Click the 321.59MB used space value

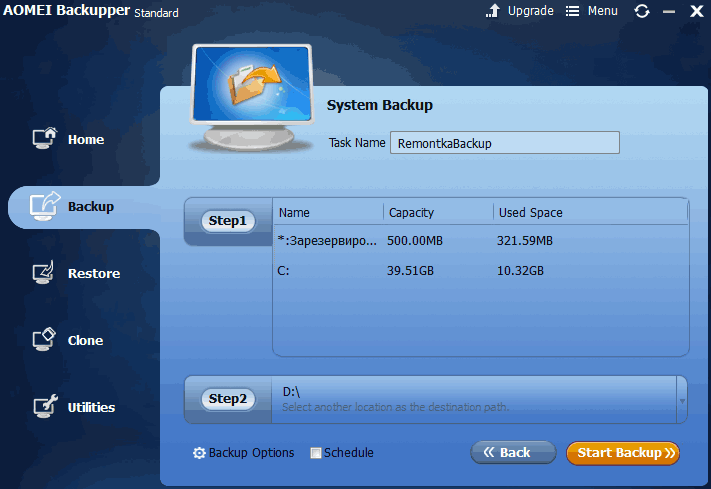(x=525, y=240)
